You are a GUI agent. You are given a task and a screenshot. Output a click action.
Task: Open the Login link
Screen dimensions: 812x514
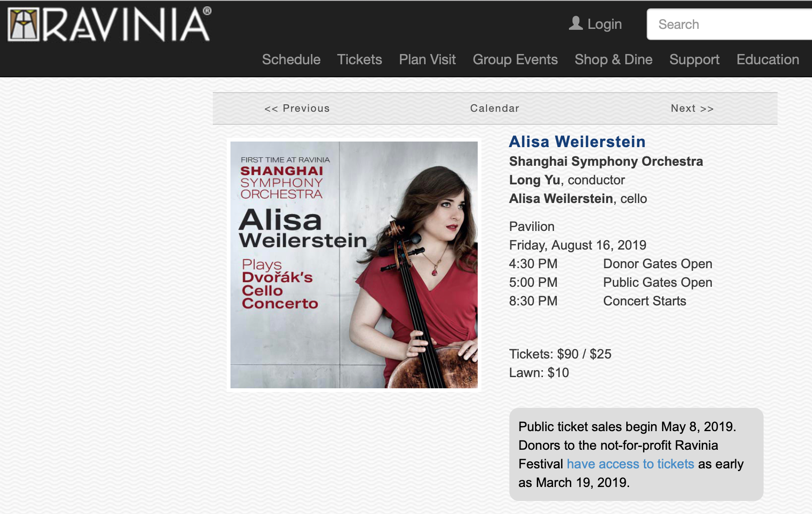click(x=604, y=24)
